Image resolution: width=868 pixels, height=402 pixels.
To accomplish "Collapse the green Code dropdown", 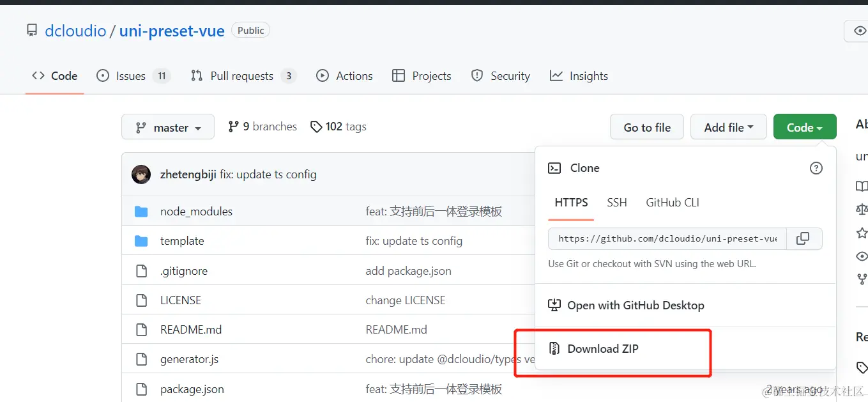I will (804, 127).
